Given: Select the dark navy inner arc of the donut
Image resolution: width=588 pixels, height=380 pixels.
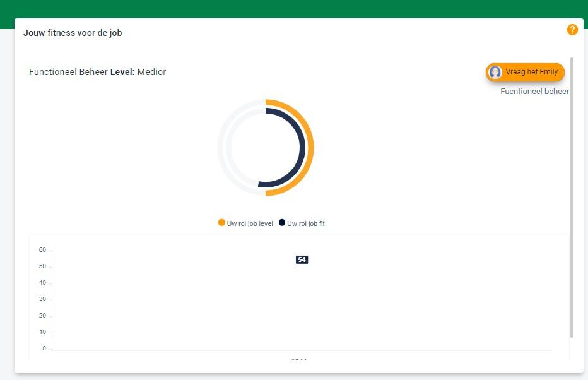Looking at the screenshot, I should 301,148.
